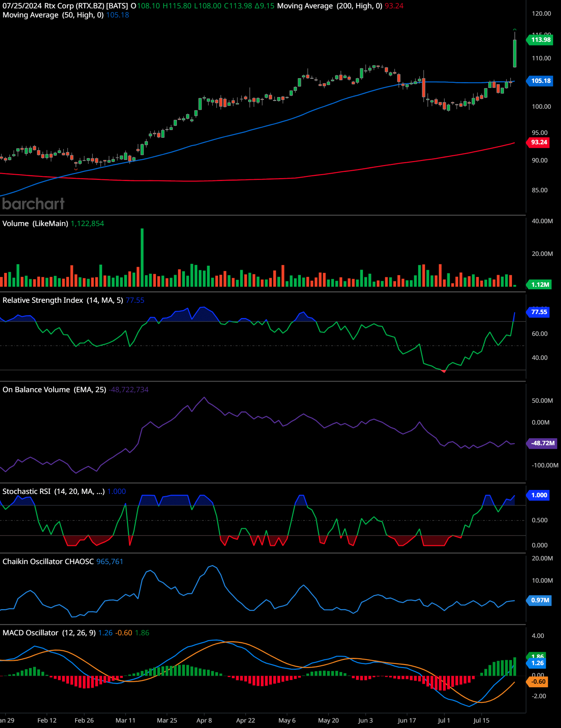The height and width of the screenshot is (728, 561).
Task: Click the OBV value -48,722,734
Action: [x=129, y=390]
